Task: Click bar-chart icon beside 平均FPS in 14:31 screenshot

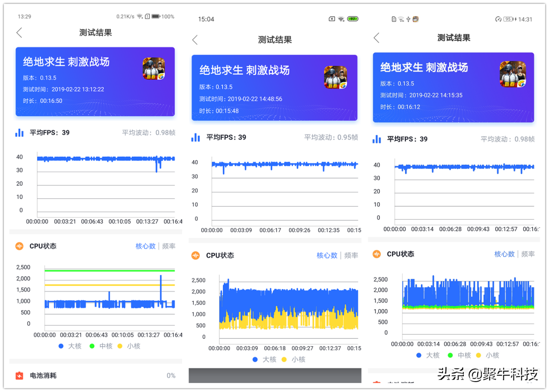Action: [x=377, y=139]
